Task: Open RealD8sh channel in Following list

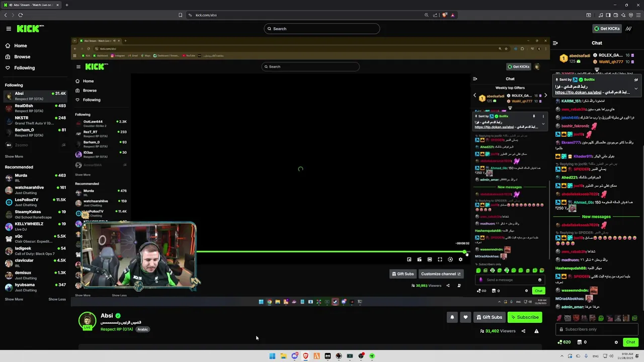Action: pyautogui.click(x=35, y=108)
